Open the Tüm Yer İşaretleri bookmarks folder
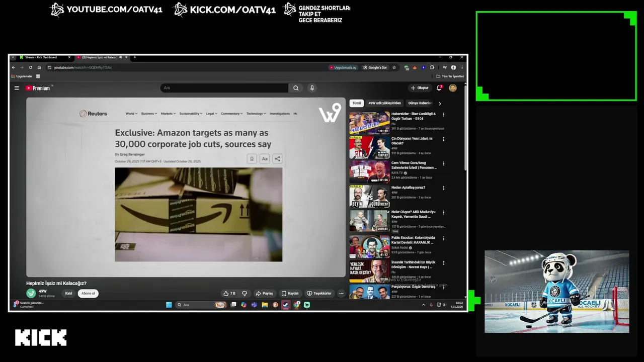Viewport: 644px width, 362px height. (450, 76)
